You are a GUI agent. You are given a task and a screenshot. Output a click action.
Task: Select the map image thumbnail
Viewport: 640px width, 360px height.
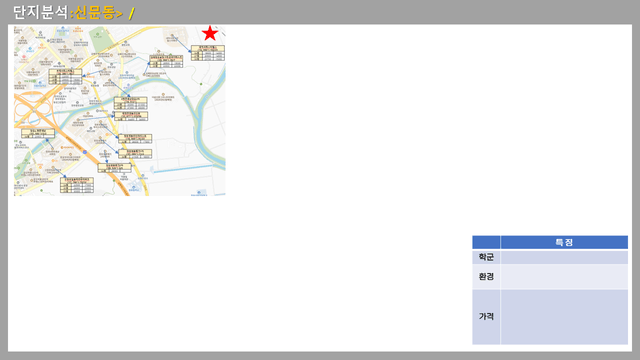[120, 111]
